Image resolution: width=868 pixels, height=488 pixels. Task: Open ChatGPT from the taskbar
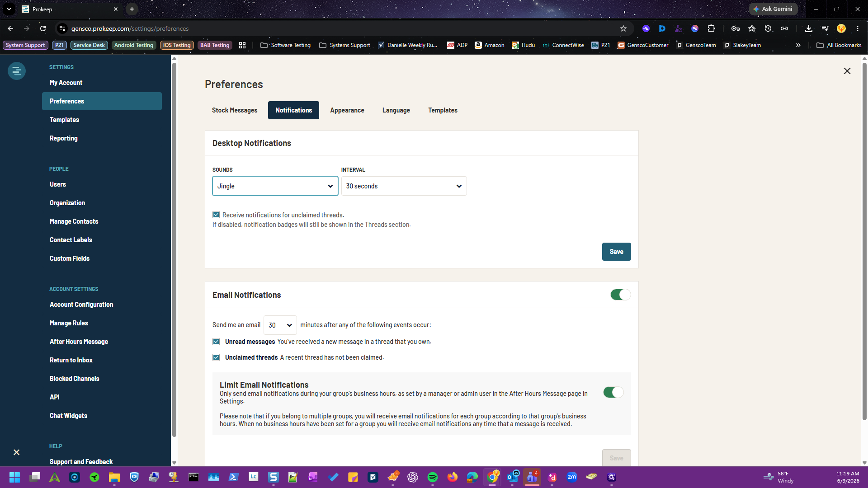413,477
